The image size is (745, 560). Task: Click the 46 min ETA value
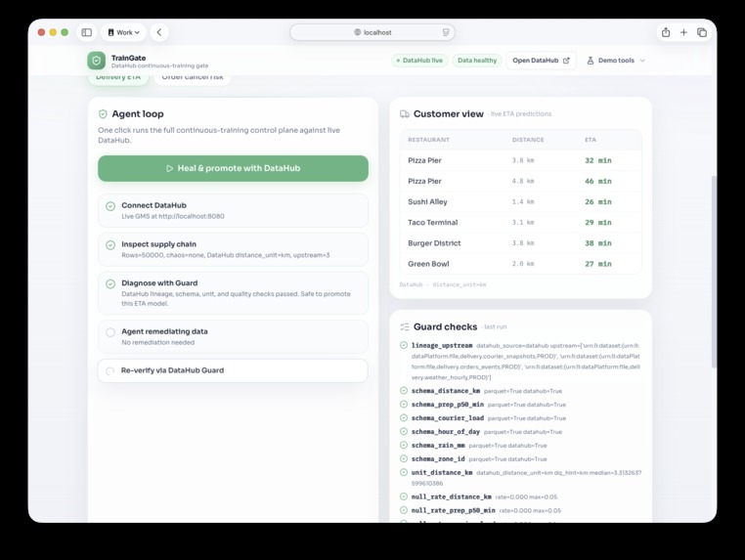(597, 181)
